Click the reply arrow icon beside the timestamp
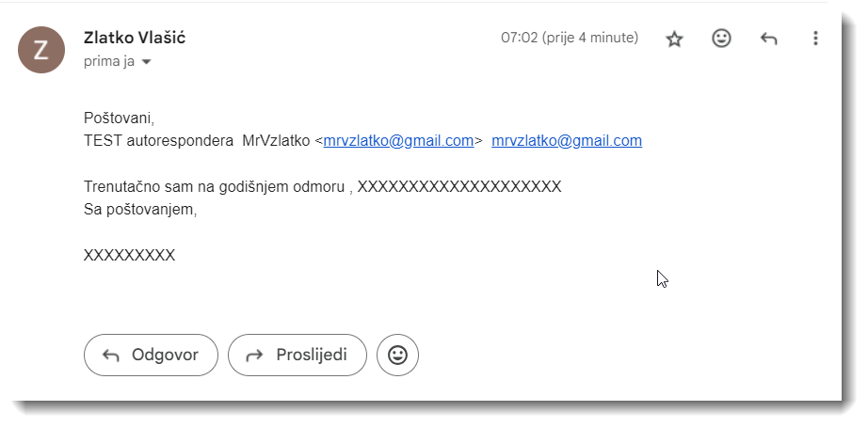This screenshot has width=868, height=427. (x=768, y=39)
